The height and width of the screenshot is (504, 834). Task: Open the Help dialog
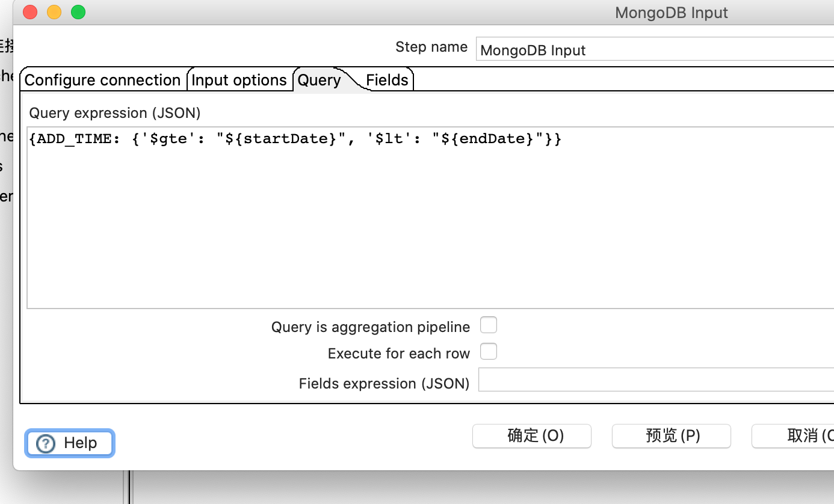point(69,443)
